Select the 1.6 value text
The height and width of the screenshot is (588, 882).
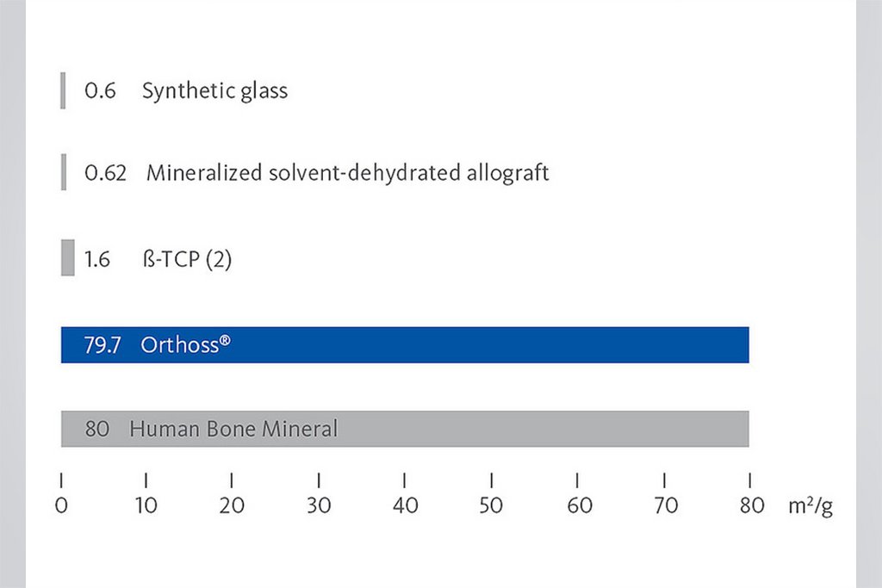point(97,260)
